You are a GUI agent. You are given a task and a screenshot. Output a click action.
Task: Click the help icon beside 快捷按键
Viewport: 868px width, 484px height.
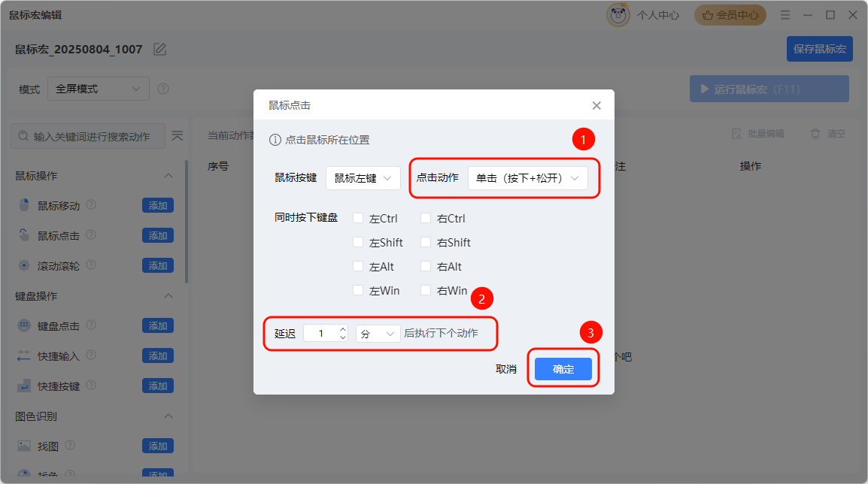coord(91,385)
